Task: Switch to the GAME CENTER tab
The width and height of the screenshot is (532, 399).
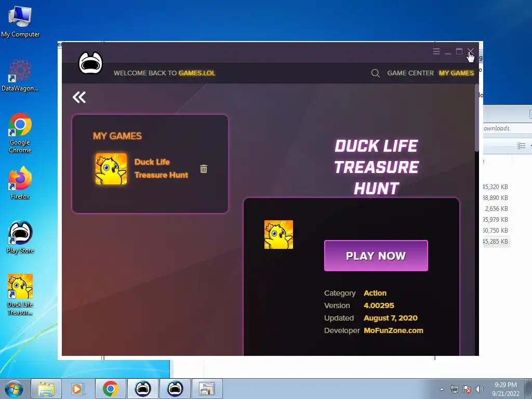Action: pos(410,73)
